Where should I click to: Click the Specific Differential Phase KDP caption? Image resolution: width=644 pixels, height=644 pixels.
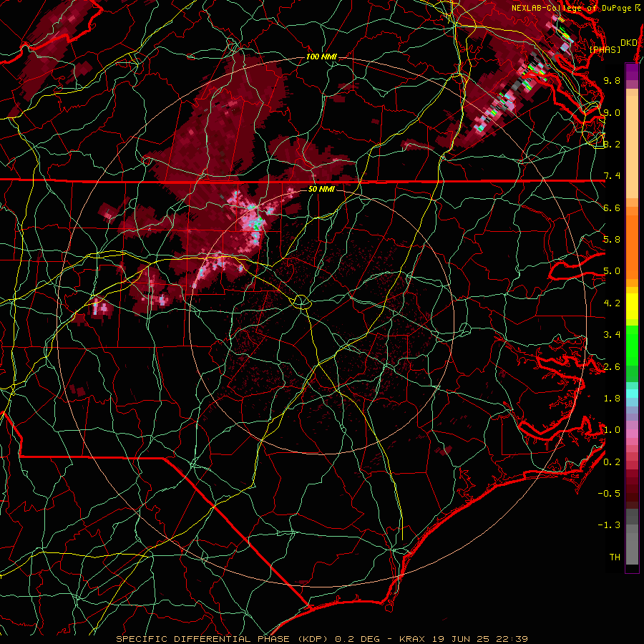click(x=322, y=639)
